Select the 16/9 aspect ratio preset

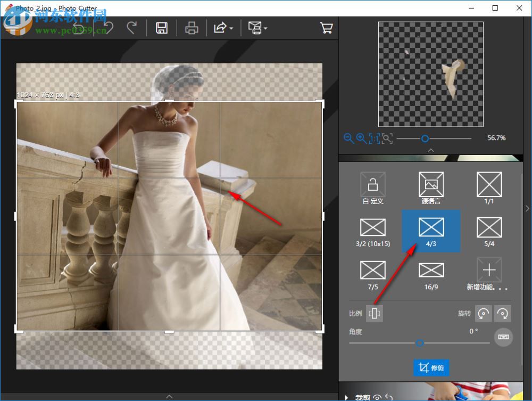point(430,272)
